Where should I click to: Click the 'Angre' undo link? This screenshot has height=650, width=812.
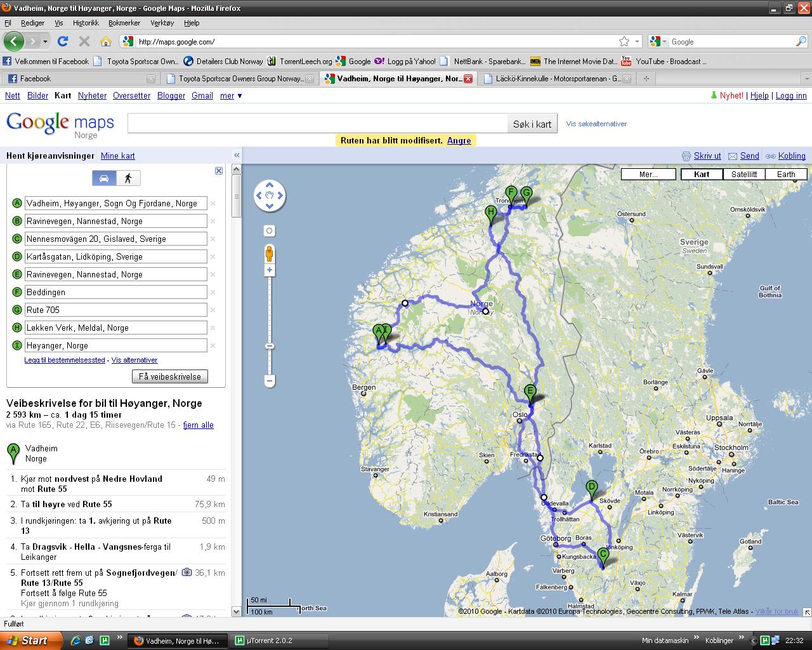[459, 140]
